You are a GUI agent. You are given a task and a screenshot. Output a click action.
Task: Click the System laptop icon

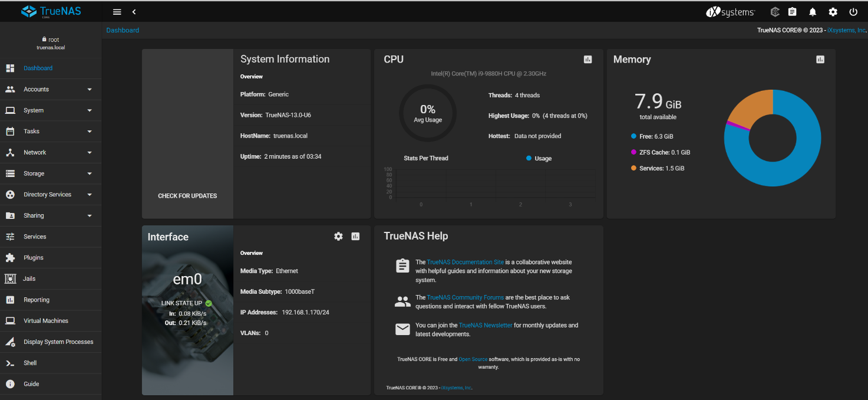10,110
